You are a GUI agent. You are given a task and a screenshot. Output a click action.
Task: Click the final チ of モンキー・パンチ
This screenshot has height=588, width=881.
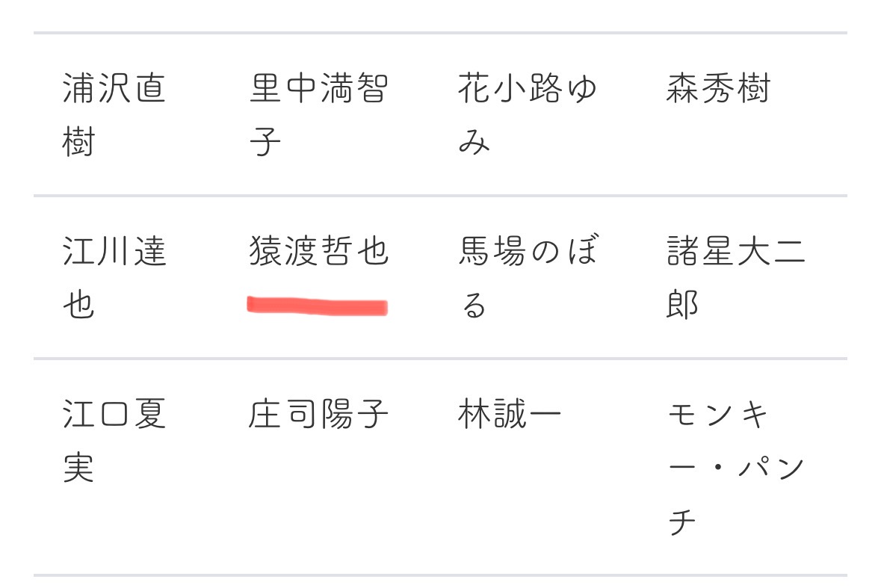point(682,522)
